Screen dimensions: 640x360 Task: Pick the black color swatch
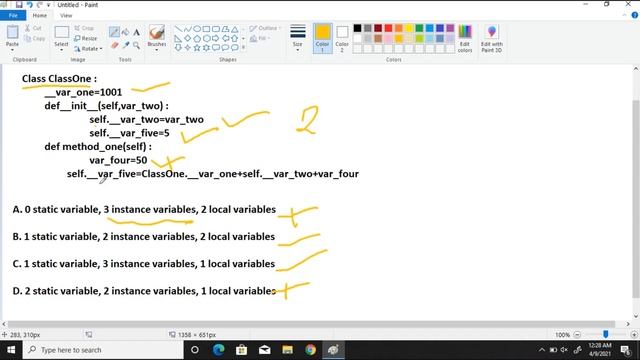(358, 28)
